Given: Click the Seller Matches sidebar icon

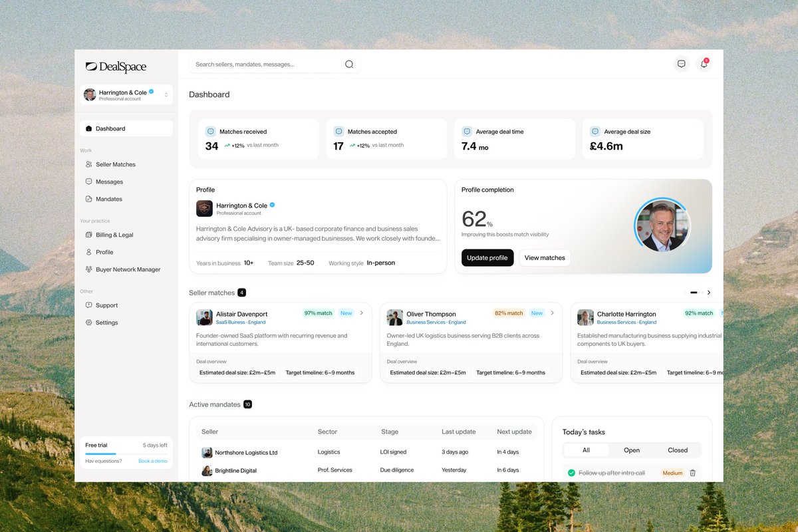Looking at the screenshot, I should coord(89,164).
